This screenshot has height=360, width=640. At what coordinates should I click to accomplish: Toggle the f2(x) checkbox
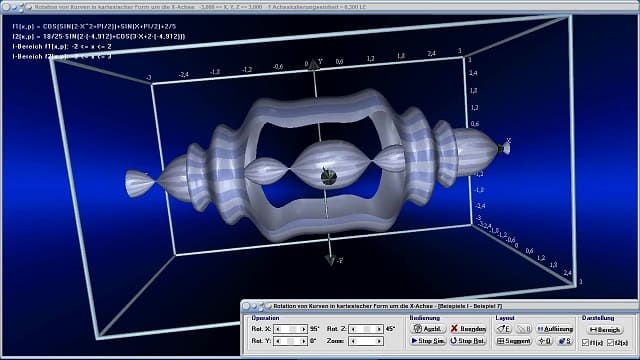(x=611, y=343)
